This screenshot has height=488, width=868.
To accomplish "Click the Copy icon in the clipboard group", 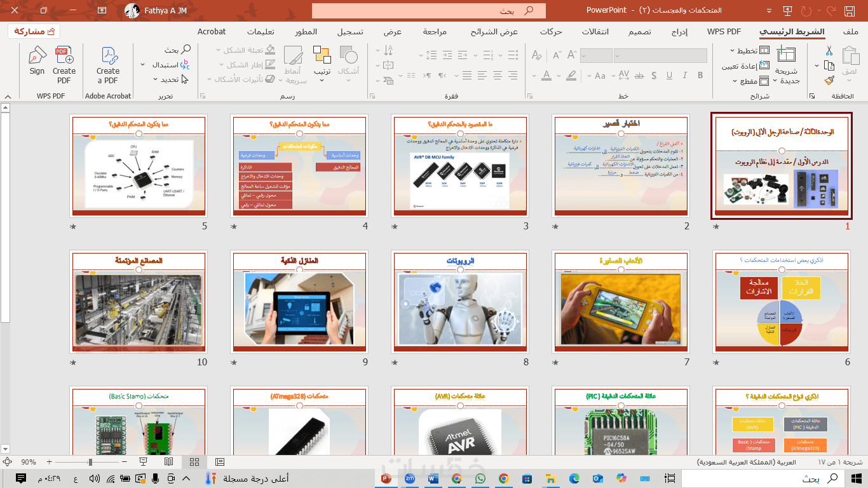I will click(x=829, y=65).
